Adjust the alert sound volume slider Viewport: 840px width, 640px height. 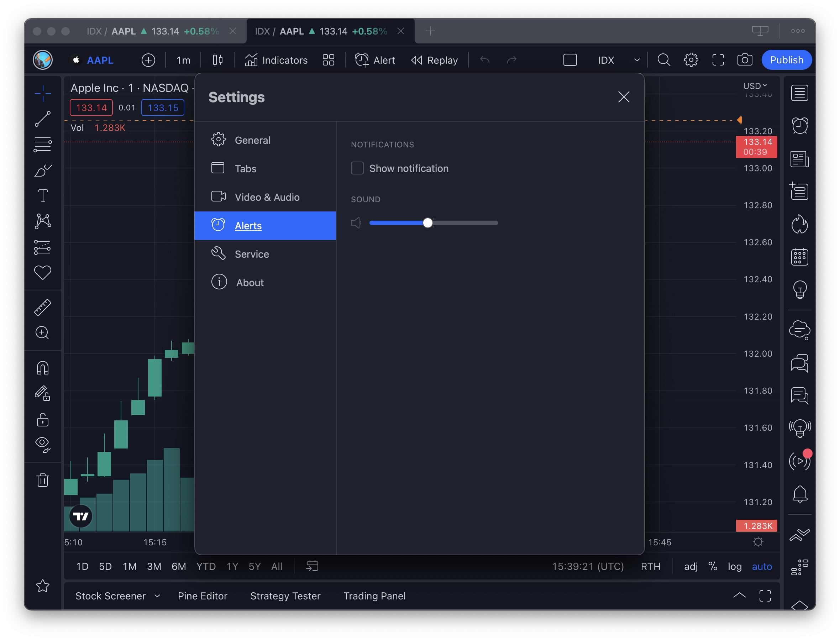coord(427,223)
